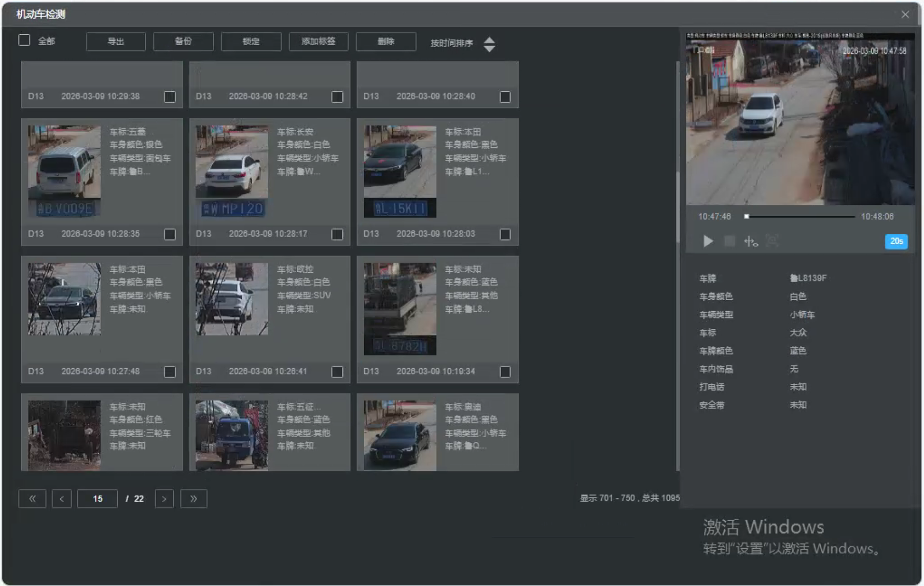Check the 全部 select-all checkbox
This screenshot has width=924, height=586.
[x=24, y=40]
